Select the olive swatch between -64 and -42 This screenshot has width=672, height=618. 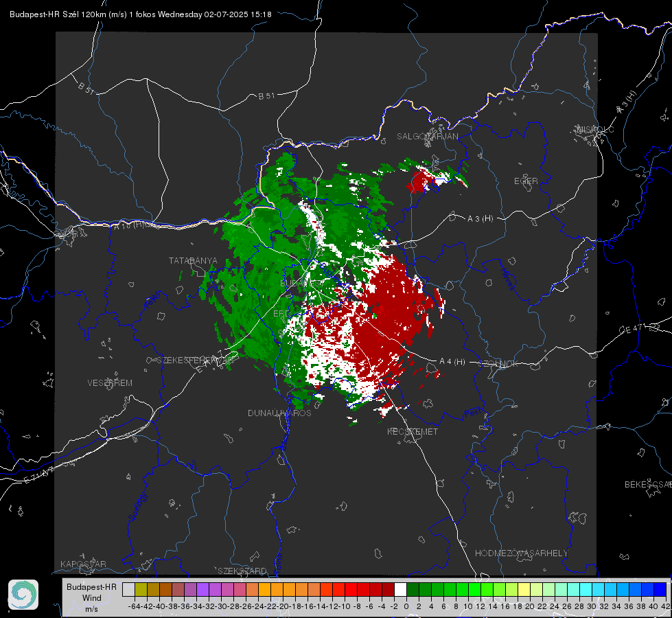(141, 589)
